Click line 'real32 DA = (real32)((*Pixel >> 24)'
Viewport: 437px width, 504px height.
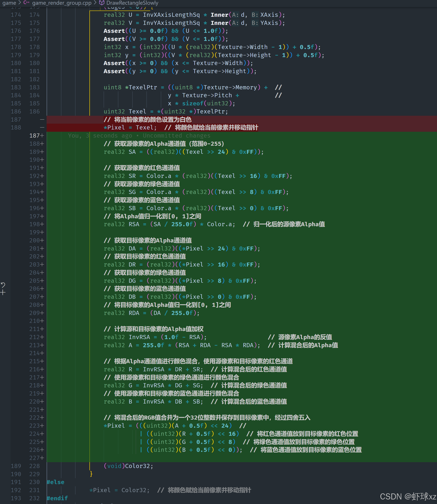click(x=182, y=248)
